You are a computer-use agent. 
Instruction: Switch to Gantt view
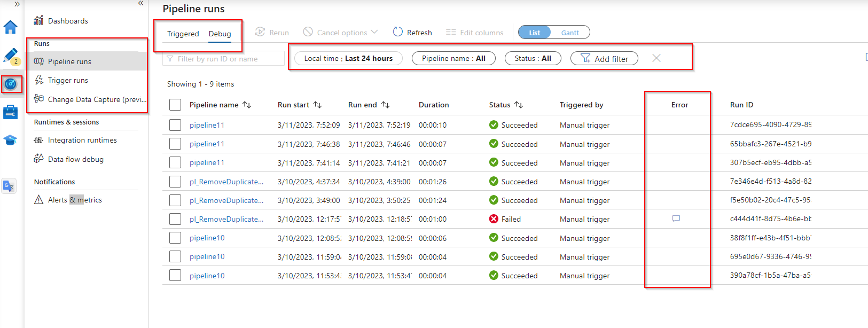tap(570, 33)
